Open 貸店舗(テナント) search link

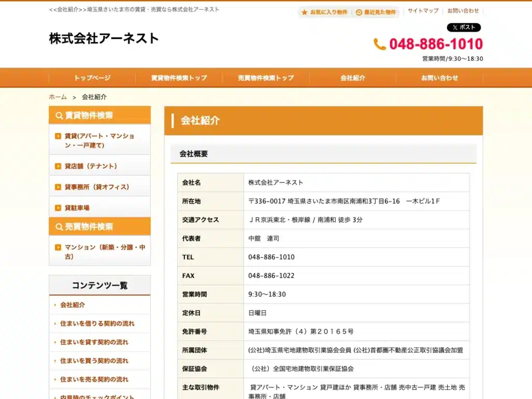tap(90, 166)
